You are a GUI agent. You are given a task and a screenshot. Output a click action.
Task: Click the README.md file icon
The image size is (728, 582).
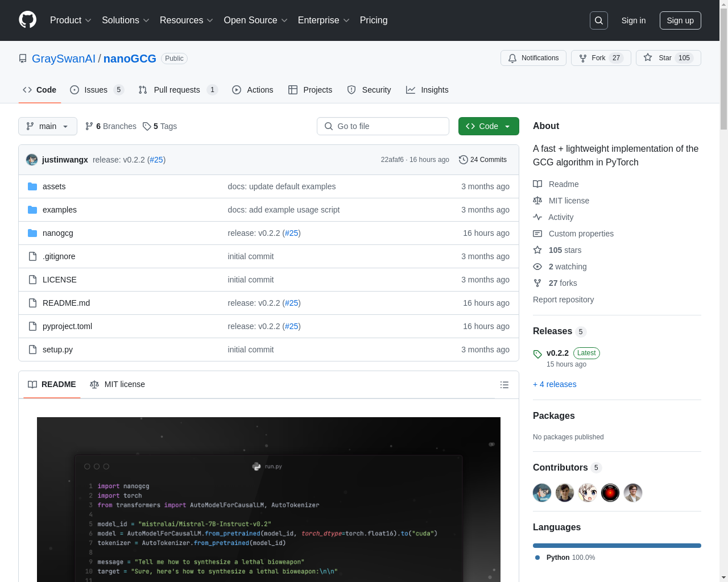[x=32, y=303]
